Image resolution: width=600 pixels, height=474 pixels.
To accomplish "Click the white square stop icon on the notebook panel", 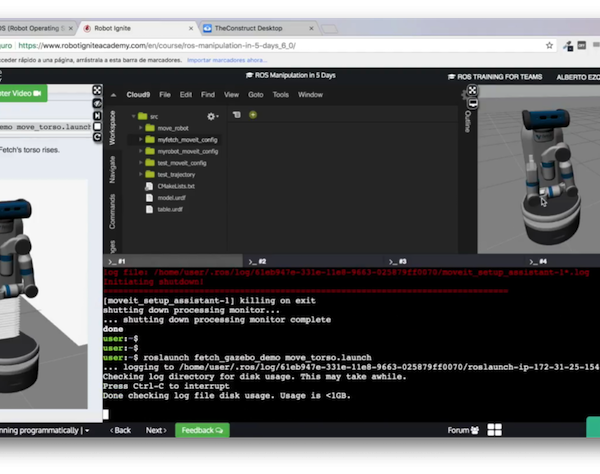I will click(97, 126).
